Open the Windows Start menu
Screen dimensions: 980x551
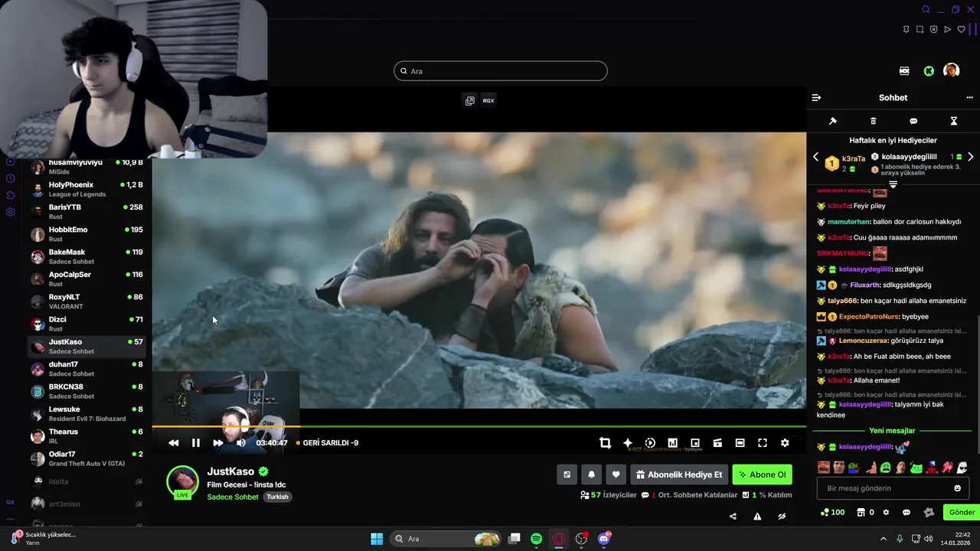(377, 539)
